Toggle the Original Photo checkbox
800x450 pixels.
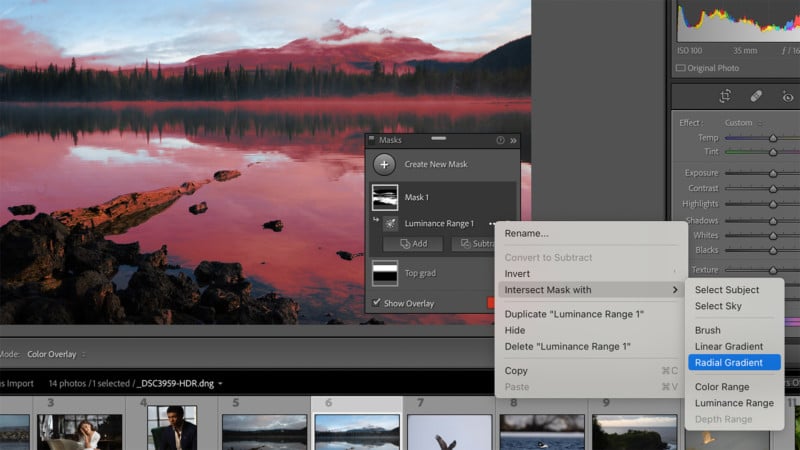point(681,68)
